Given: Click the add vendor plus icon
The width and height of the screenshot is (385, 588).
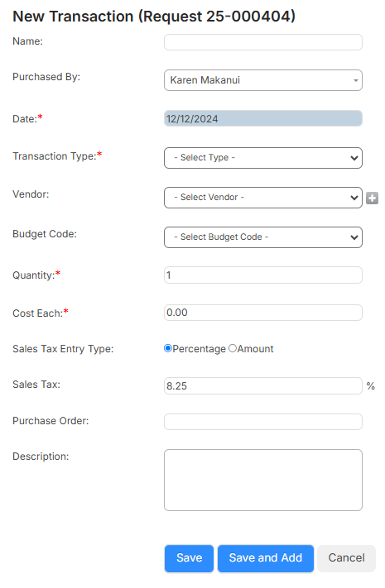Looking at the screenshot, I should point(372,198).
